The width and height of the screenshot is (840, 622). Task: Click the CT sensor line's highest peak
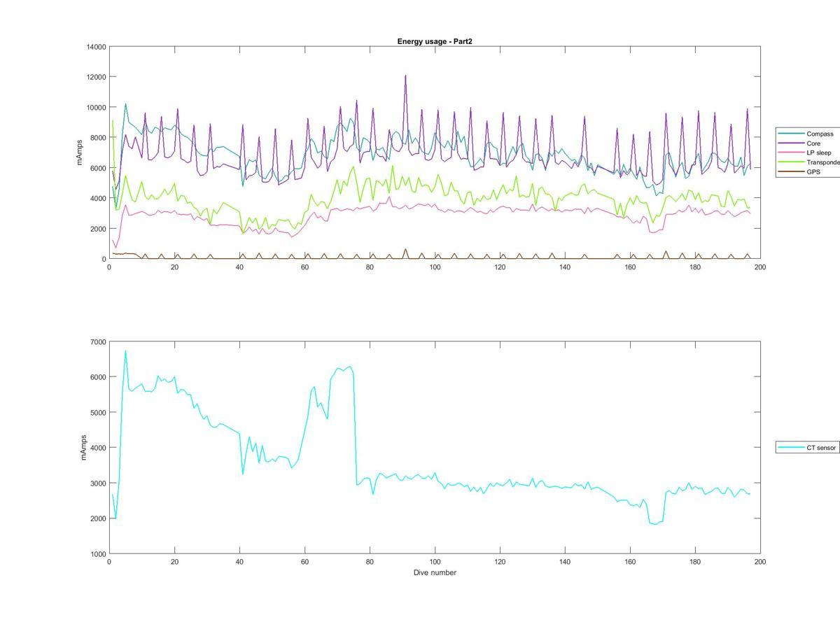click(x=125, y=352)
